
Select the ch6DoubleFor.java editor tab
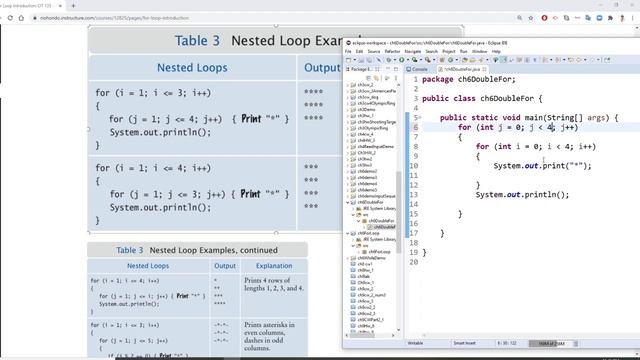461,69
